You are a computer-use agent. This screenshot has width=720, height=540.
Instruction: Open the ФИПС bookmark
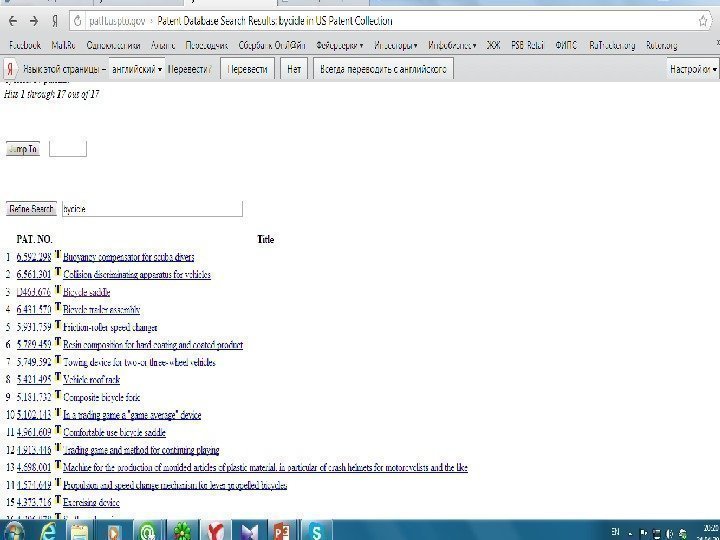pos(566,45)
